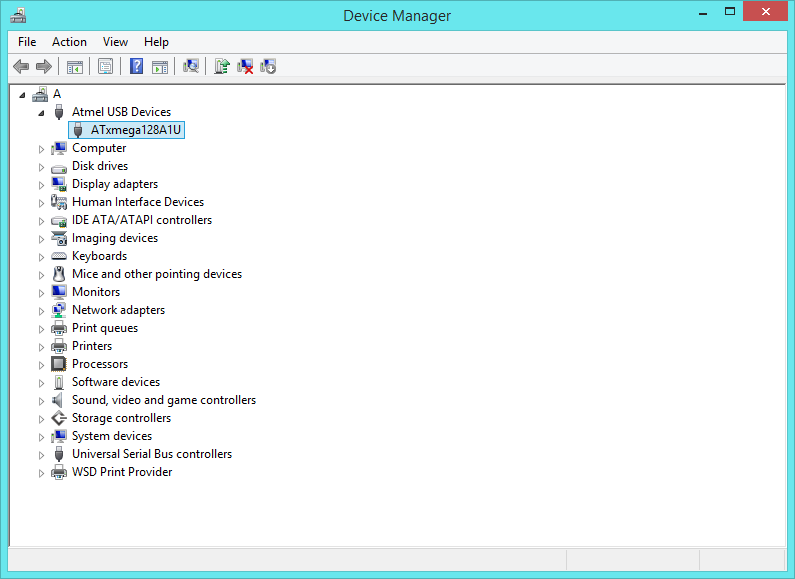Click the Help icon in the toolbar
This screenshot has height=579, width=795.
(x=136, y=66)
